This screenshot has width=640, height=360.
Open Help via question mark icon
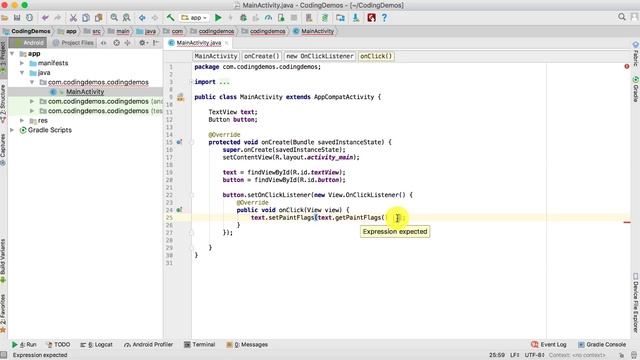384,18
